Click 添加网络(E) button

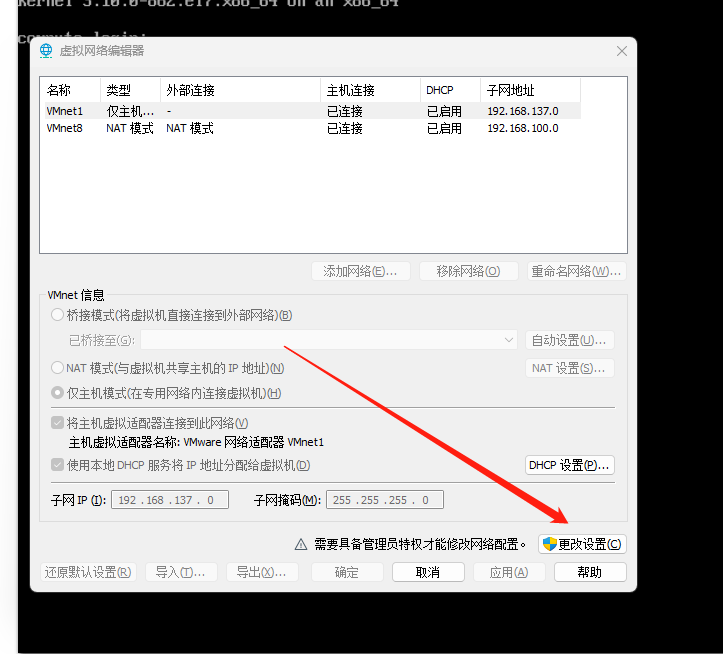click(x=361, y=271)
